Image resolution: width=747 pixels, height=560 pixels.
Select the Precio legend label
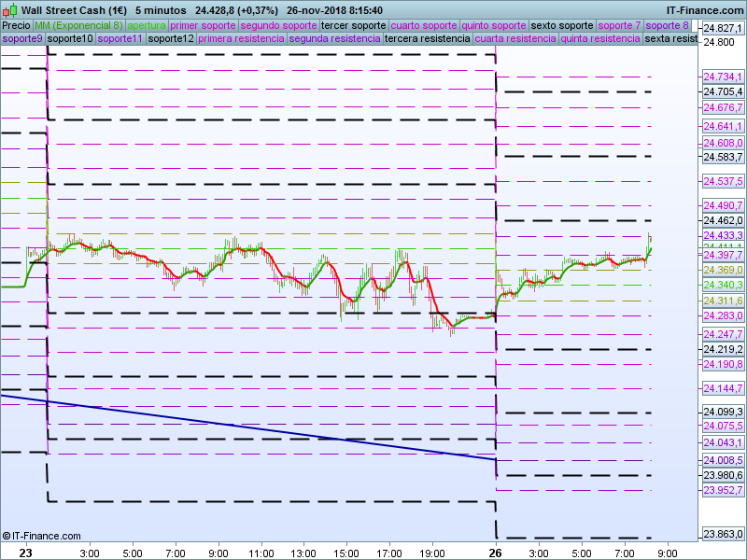[x=16, y=25]
